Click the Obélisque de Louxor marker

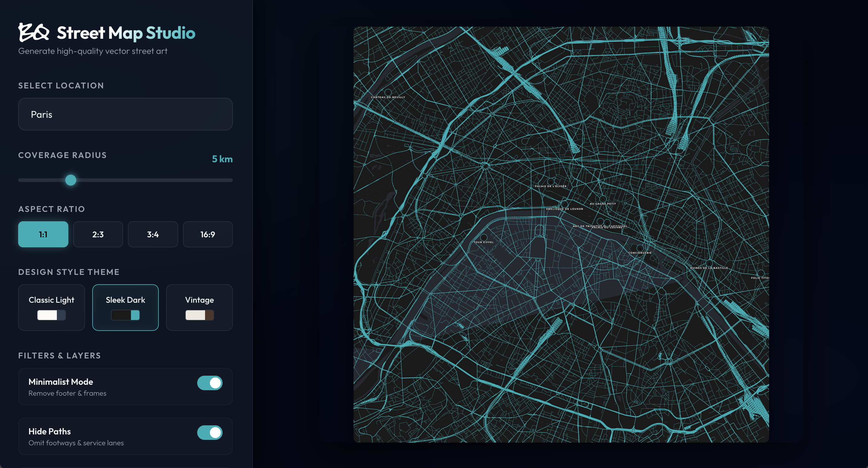(564, 204)
